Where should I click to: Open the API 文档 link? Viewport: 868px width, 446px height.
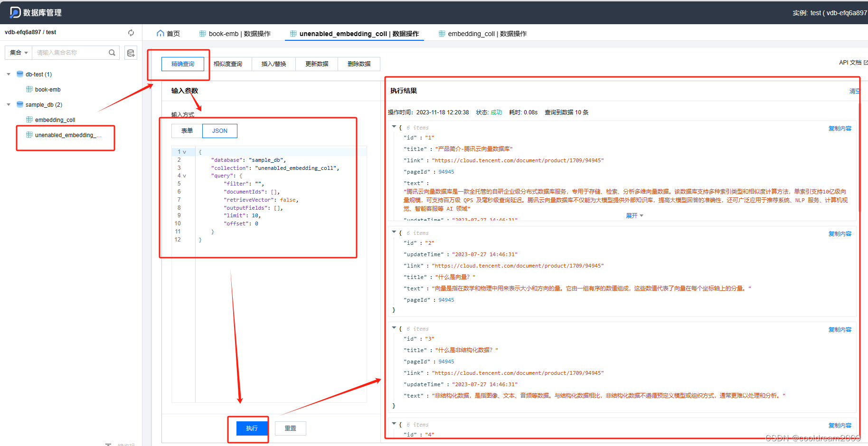coord(850,63)
